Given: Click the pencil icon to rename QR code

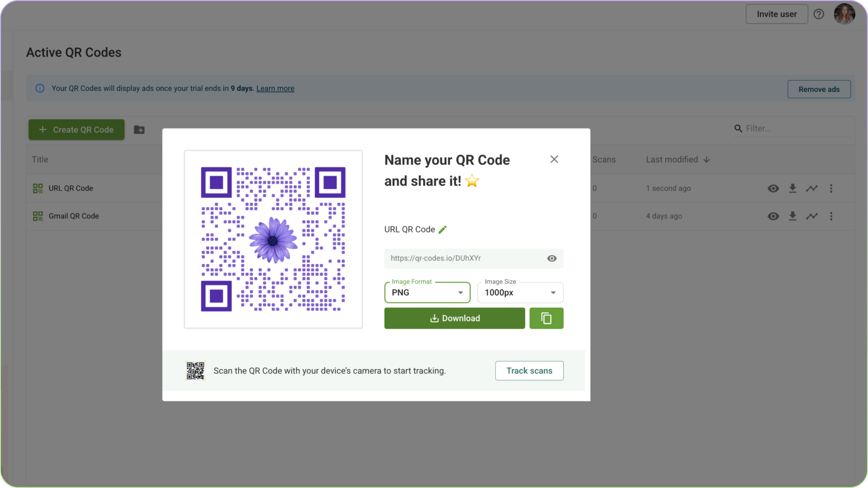Looking at the screenshot, I should click(x=442, y=230).
